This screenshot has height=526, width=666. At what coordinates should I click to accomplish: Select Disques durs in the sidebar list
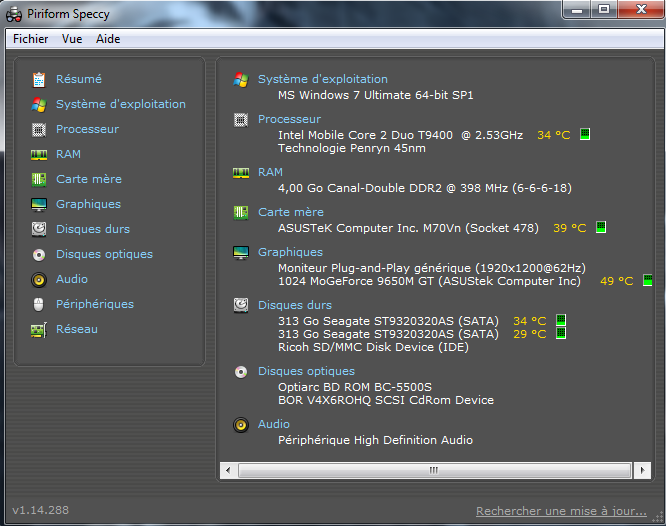(93, 229)
